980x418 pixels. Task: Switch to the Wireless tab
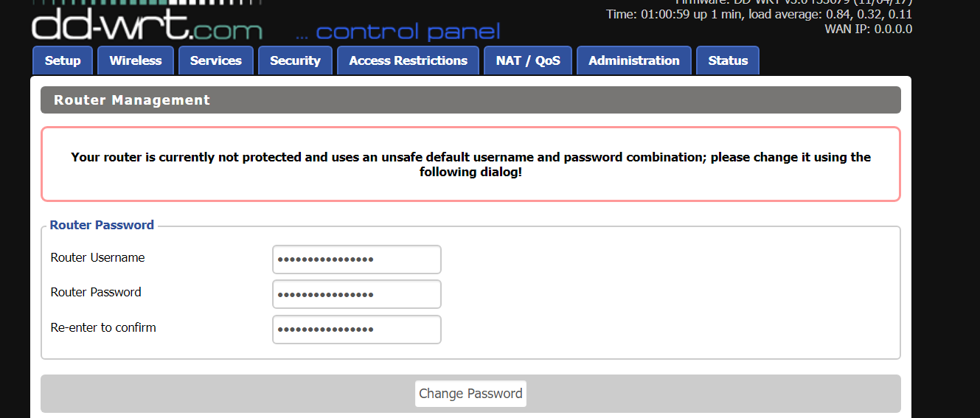click(x=136, y=61)
